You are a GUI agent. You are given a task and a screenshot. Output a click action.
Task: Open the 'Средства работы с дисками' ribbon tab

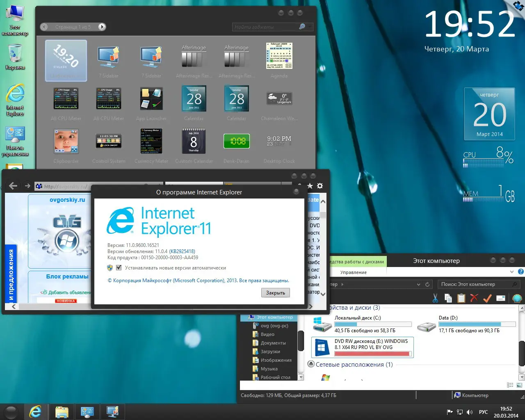357,262
